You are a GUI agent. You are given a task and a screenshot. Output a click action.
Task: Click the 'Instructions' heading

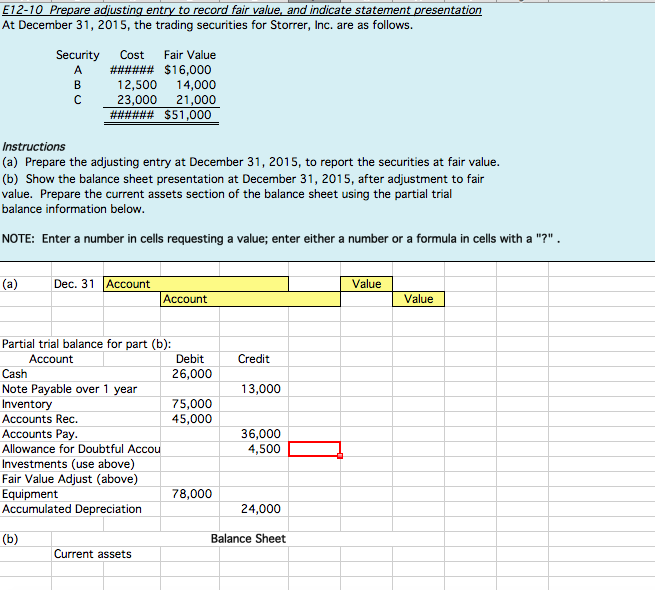33,147
